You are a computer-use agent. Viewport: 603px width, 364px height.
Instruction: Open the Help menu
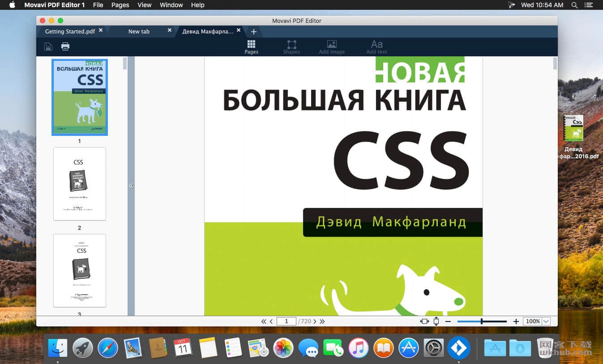pyautogui.click(x=197, y=5)
